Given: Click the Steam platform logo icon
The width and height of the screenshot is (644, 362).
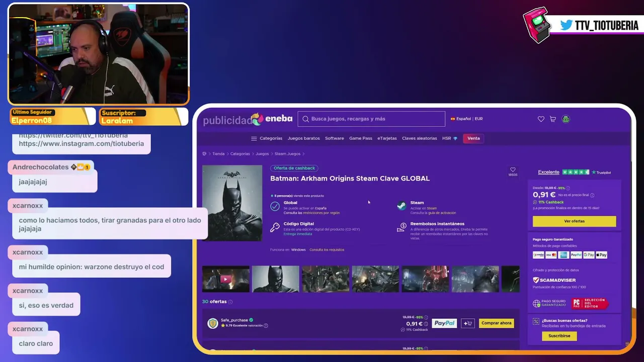Looking at the screenshot, I should tap(401, 206).
